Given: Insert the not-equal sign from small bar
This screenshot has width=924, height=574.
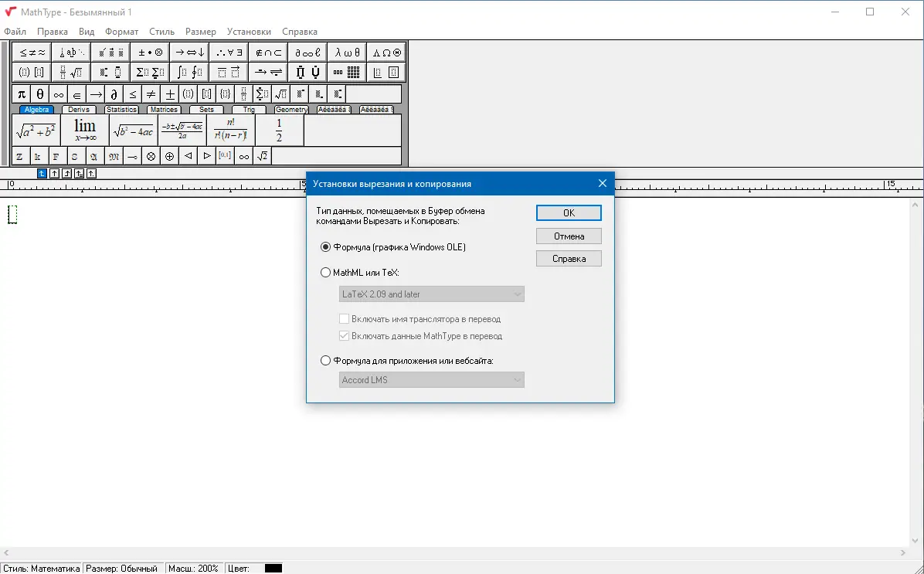Looking at the screenshot, I should (x=151, y=93).
